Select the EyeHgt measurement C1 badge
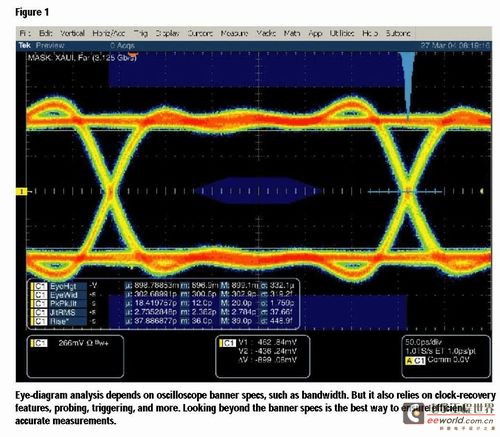 click(x=40, y=286)
